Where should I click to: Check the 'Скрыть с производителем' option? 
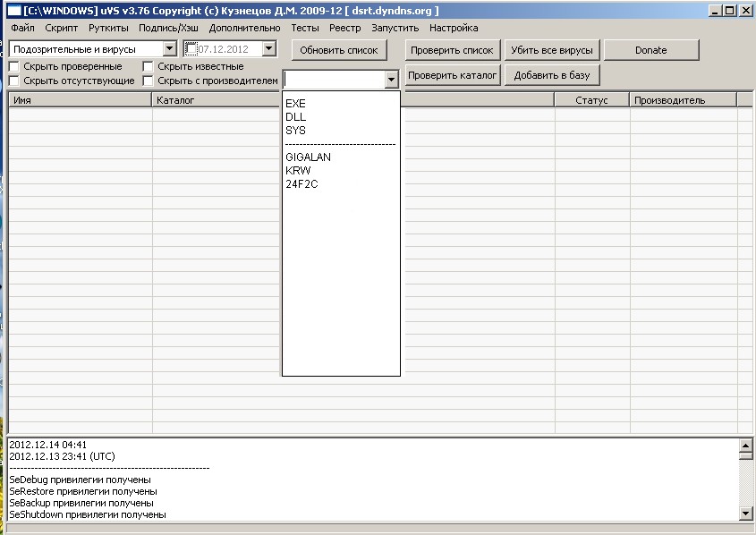[x=149, y=81]
